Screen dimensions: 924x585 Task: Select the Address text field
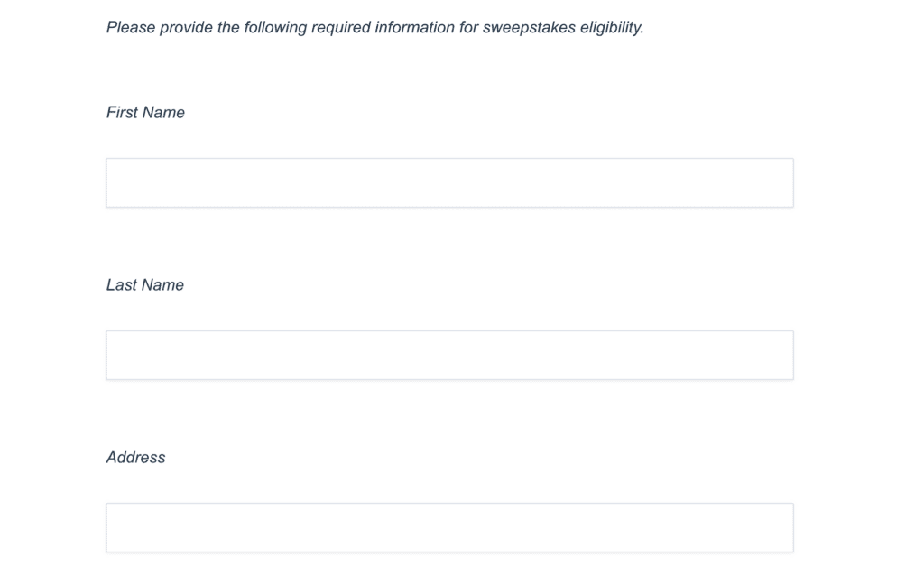[449, 528]
